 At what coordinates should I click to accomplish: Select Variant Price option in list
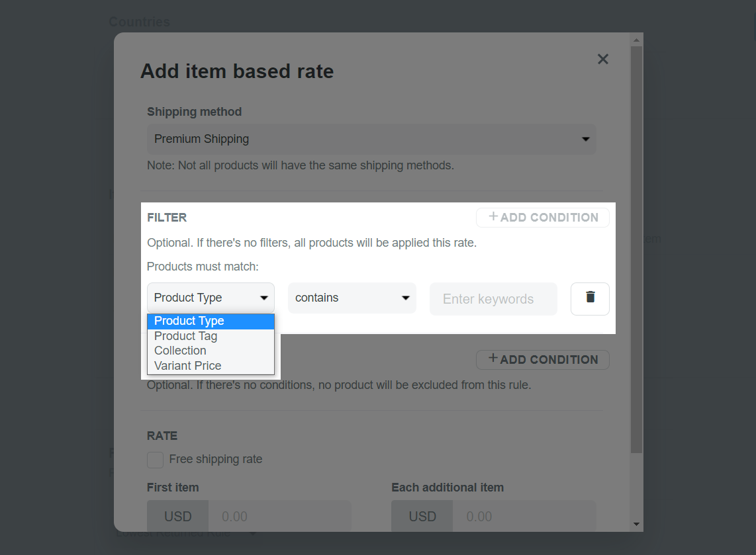(211, 366)
